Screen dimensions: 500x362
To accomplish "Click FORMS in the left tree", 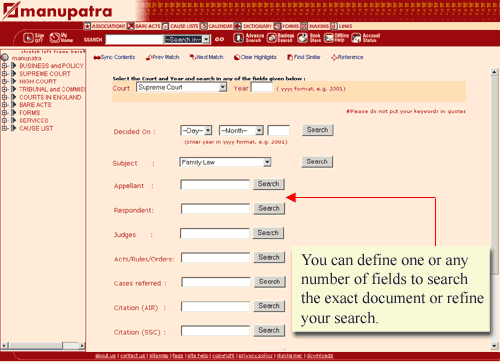I will [x=29, y=113].
